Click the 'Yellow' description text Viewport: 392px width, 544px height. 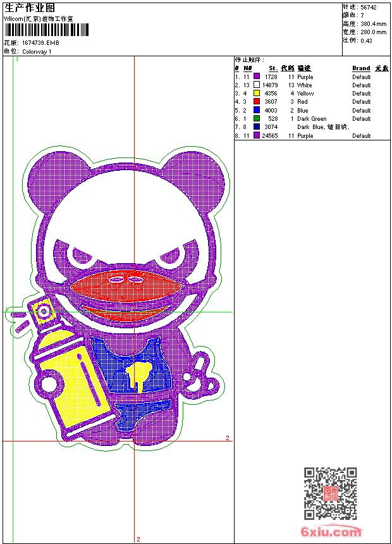point(305,94)
